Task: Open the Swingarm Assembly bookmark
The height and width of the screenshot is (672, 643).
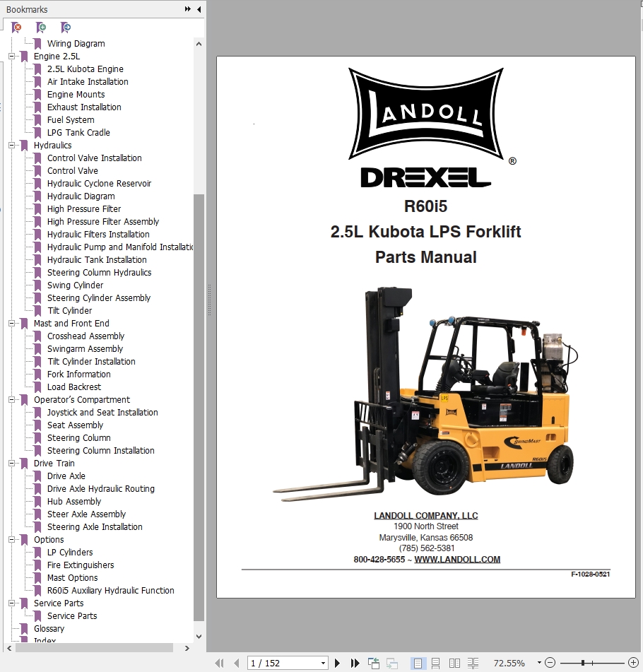Action: click(x=85, y=349)
